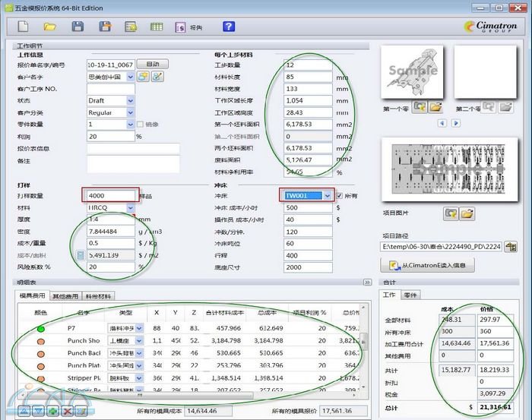The width and height of the screenshot is (532, 420).
Task: Open folder icon under first part thumbnail
Action: click(436, 108)
